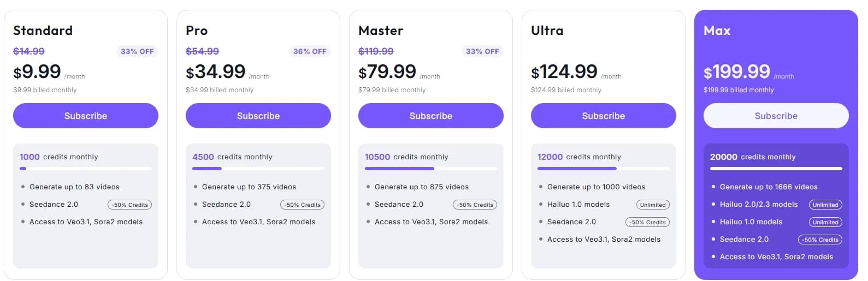This screenshot has height=281, width=868.
Task: Subscribe to the Master plan
Action: coord(431,116)
